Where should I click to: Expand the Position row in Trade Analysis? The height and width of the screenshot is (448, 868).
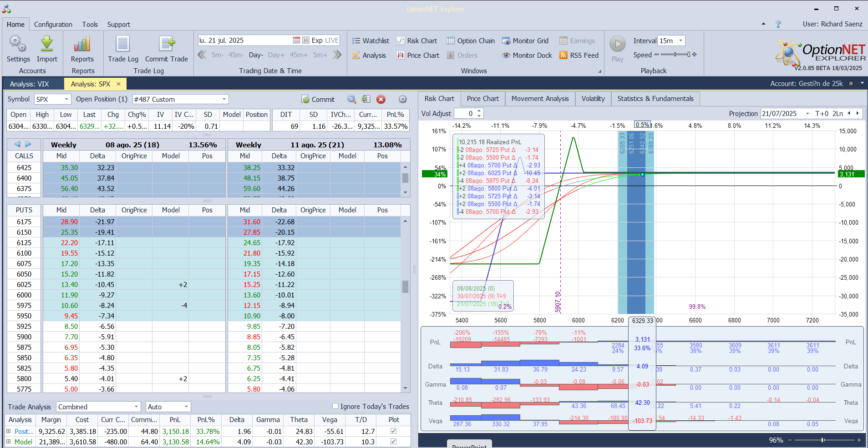click(9, 431)
